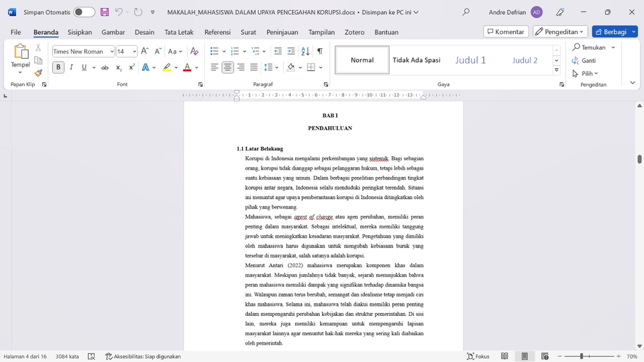The height and width of the screenshot is (362, 644).
Task: Switch to the Sisipkan tab
Action: 80,32
